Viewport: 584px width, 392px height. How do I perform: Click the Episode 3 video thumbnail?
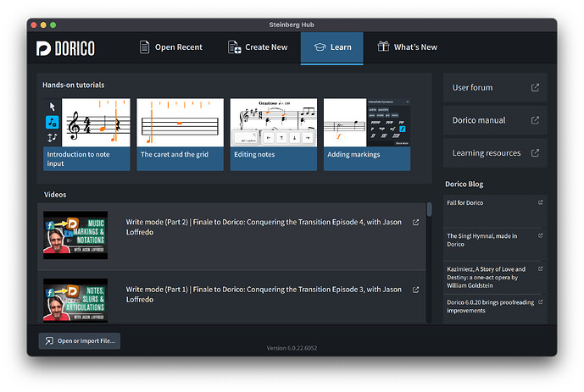coord(75,301)
